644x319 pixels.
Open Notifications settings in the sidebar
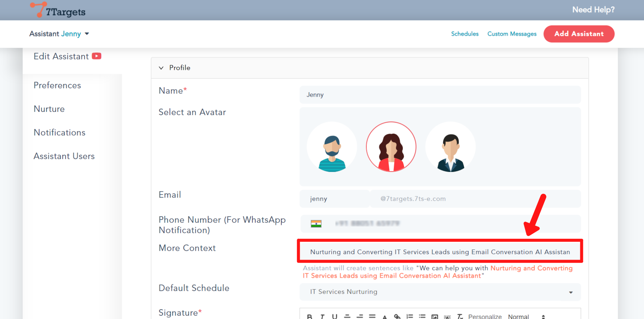point(60,133)
